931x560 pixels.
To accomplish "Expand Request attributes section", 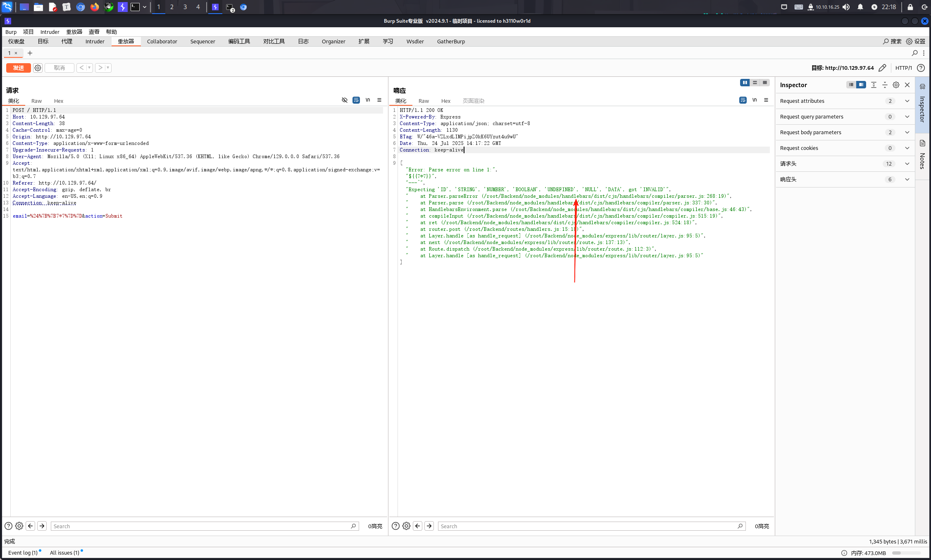I will coord(907,101).
